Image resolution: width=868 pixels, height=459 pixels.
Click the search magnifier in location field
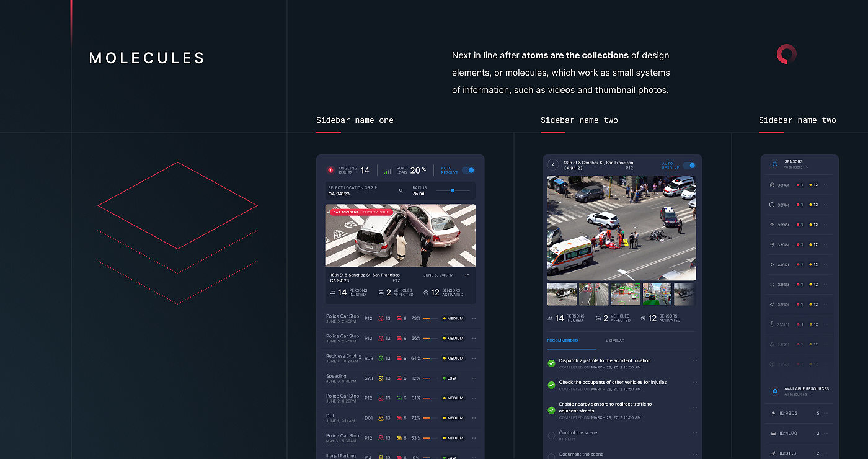tap(401, 190)
